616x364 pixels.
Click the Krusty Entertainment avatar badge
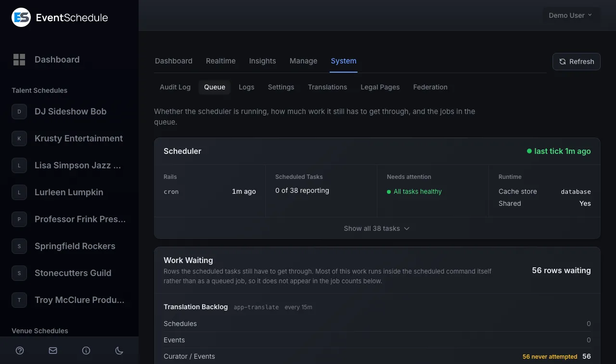[x=19, y=138]
